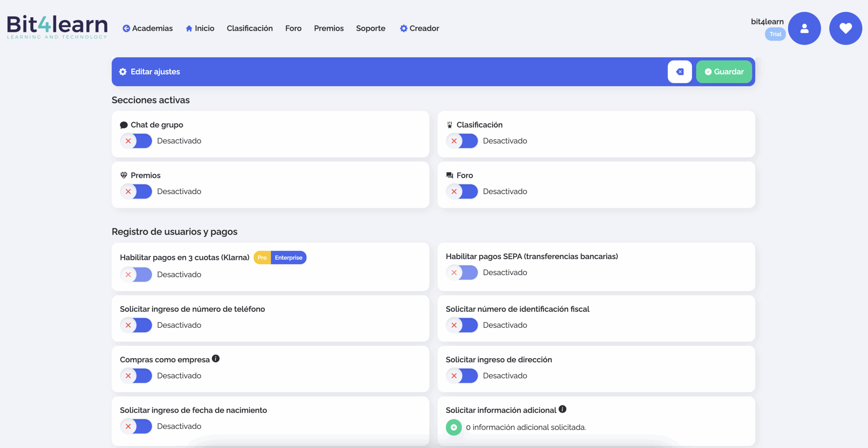Open the Soporte link

(371, 28)
